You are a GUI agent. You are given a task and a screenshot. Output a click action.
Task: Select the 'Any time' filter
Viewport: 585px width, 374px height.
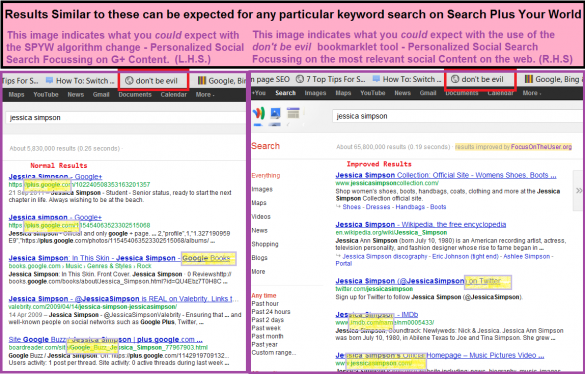pos(264,295)
